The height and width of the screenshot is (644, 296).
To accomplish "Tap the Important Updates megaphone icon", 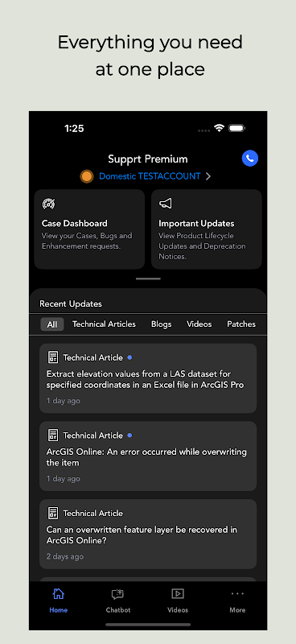I will coord(166,204).
